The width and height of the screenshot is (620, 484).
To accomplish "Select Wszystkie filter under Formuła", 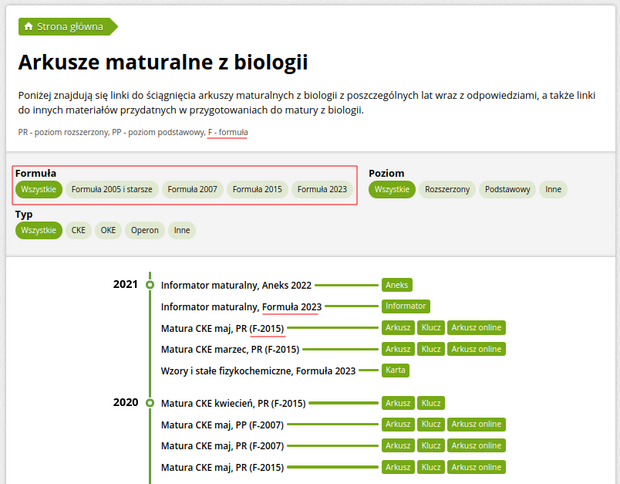I will coord(39,189).
